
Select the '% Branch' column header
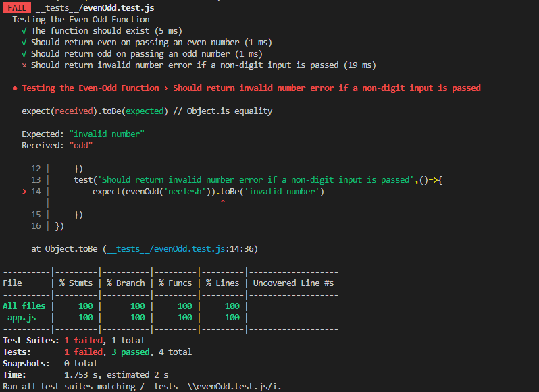click(126, 283)
